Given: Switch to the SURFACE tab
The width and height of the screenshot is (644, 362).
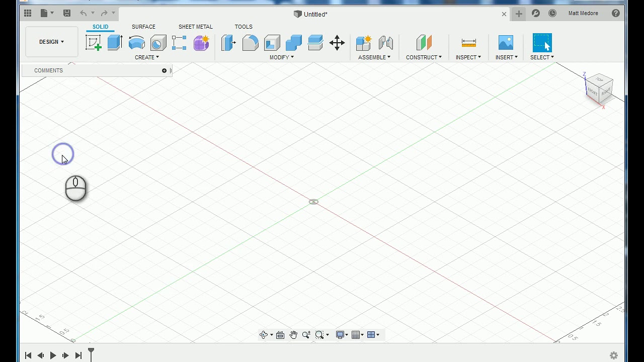Looking at the screenshot, I should pyautogui.click(x=143, y=27).
